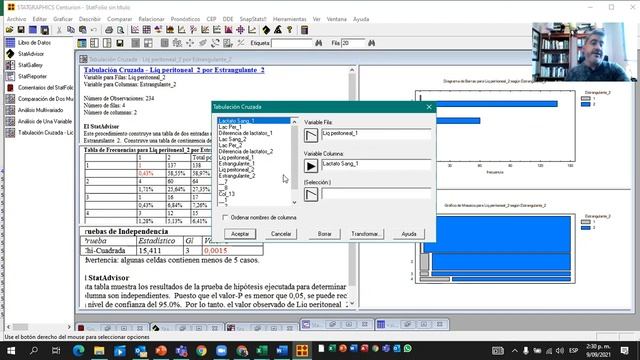Enable Ordenar nombres de columna checkbox
This screenshot has height=360, width=640.
(225, 218)
